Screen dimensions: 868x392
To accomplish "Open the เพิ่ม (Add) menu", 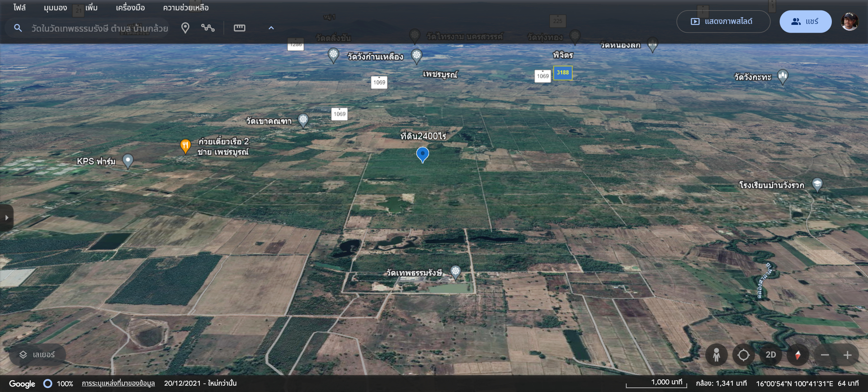I will tap(91, 8).
